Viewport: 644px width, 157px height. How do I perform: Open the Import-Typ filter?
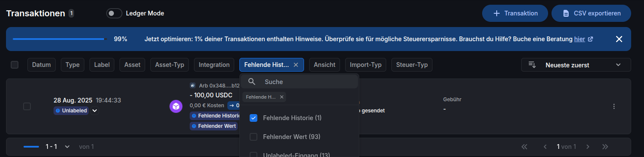[366, 65]
